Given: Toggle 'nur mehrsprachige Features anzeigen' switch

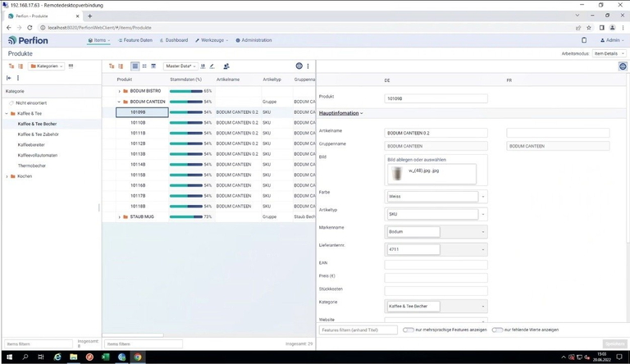Looking at the screenshot, I should pos(409,330).
